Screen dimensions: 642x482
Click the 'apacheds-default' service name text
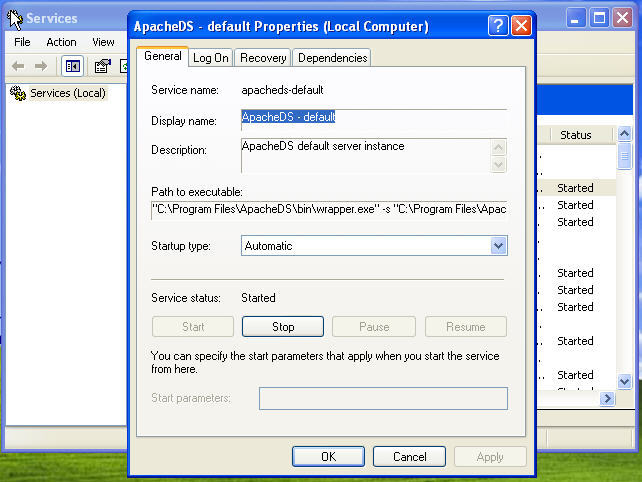pos(283,90)
